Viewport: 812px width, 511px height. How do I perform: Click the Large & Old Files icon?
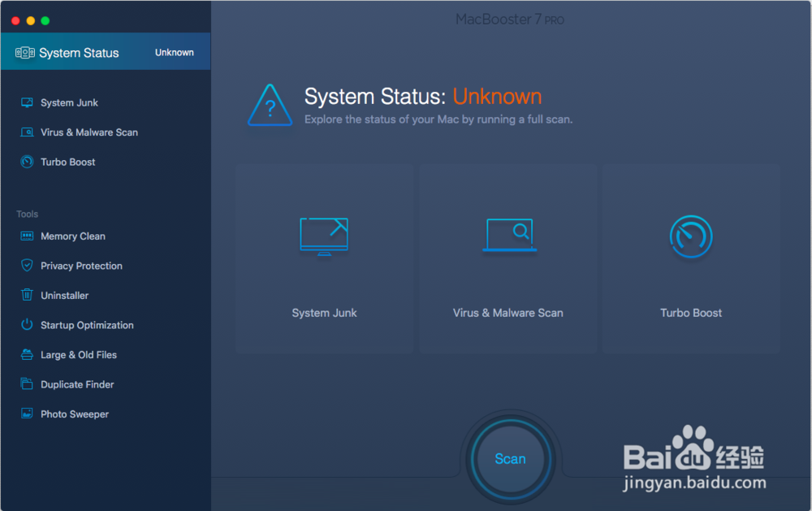coord(27,354)
